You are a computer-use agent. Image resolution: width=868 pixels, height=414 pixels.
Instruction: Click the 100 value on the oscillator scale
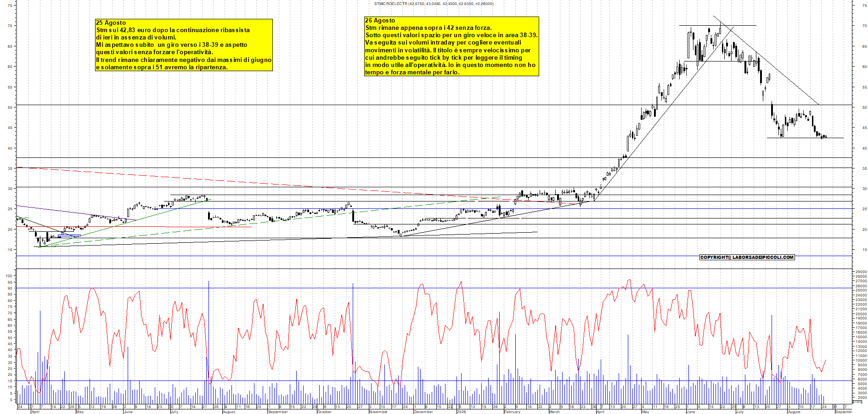[x=9, y=276]
